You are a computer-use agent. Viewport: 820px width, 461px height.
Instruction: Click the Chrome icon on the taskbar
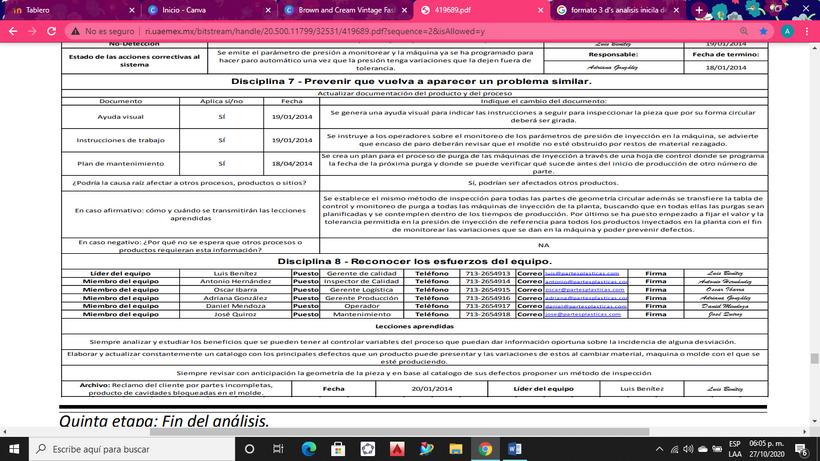click(485, 449)
